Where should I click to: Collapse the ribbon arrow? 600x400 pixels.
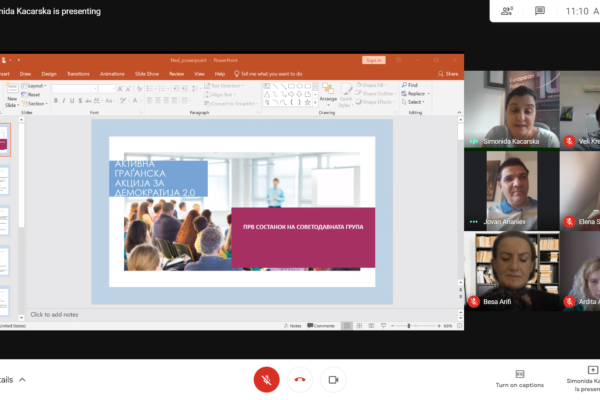(x=460, y=112)
